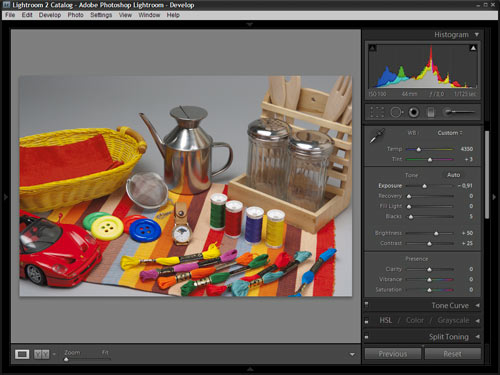The image size is (500, 375).
Task: Open the Settings menu
Action: tap(101, 15)
